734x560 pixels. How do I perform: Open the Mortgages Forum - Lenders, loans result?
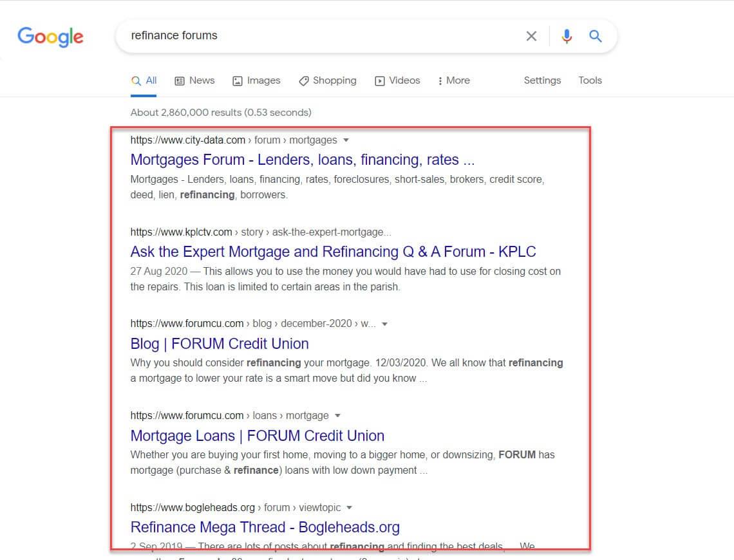(x=303, y=160)
